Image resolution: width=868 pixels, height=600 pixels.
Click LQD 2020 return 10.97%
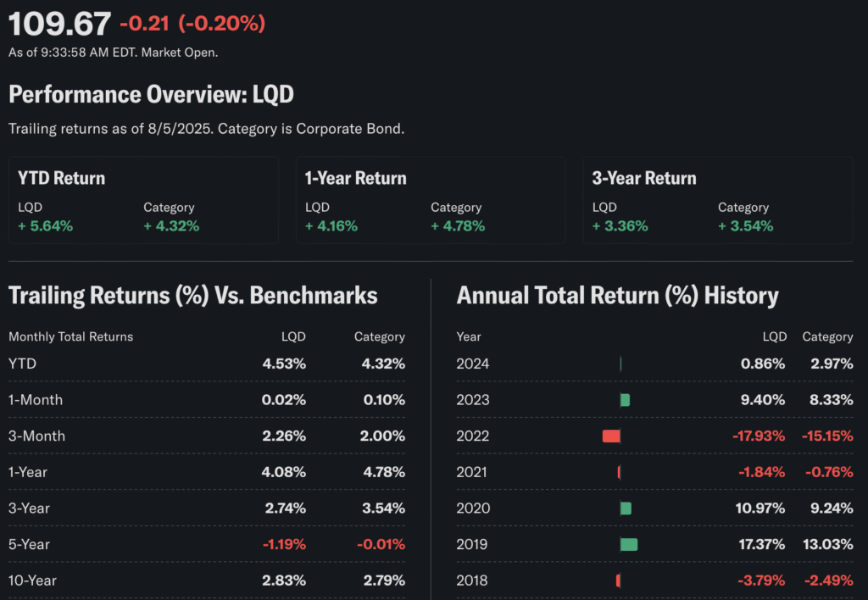(x=760, y=508)
